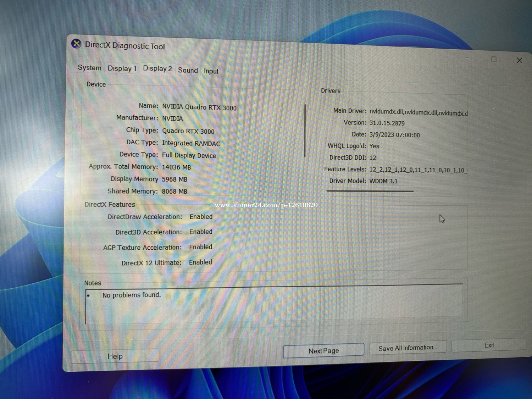Go to the Sound tab
The image size is (532, 399).
pyautogui.click(x=188, y=70)
